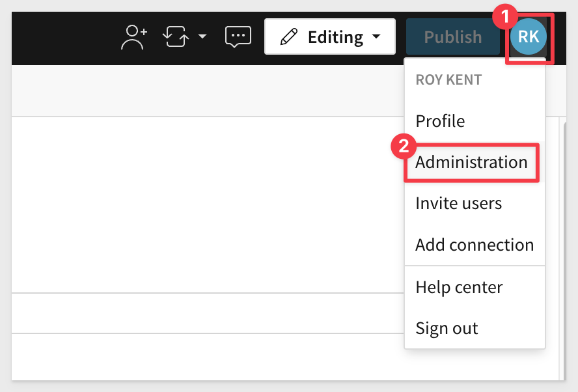The image size is (578, 392).
Task: Open Profile from the user menu
Action: coord(440,121)
